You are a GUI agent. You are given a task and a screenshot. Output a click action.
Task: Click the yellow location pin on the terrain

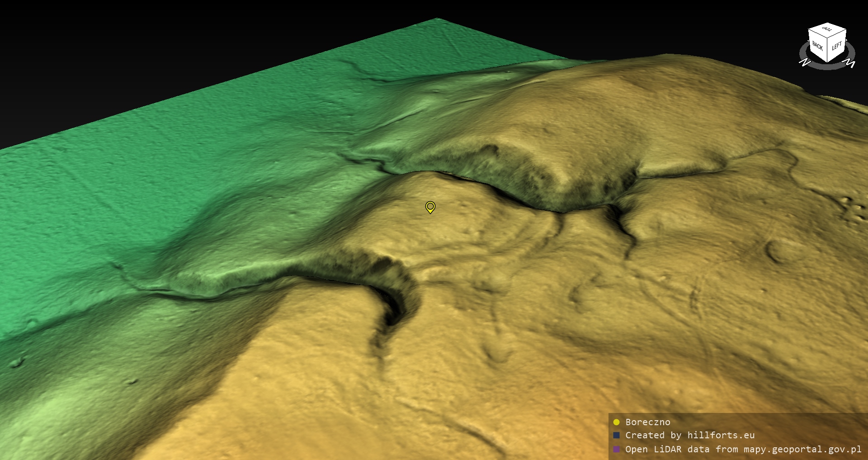pyautogui.click(x=430, y=207)
